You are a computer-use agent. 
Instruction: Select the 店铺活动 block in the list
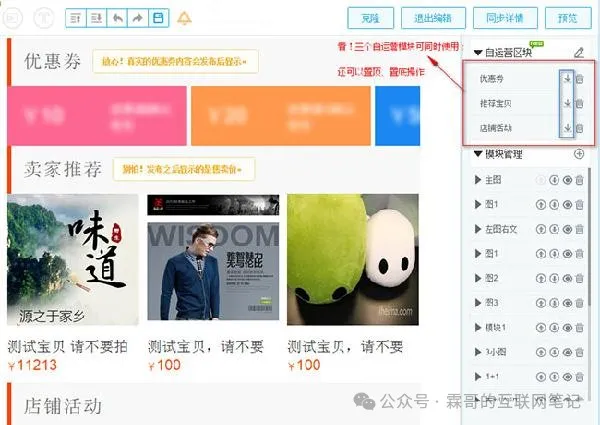[x=496, y=128]
